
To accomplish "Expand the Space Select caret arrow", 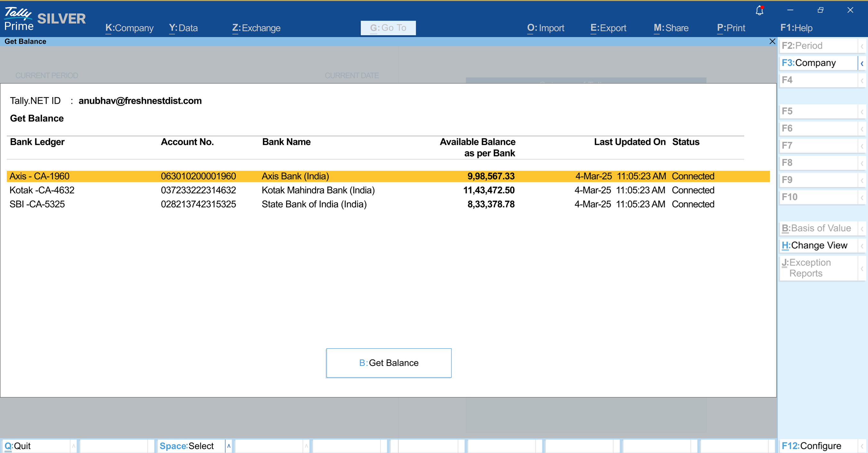I will tap(229, 446).
